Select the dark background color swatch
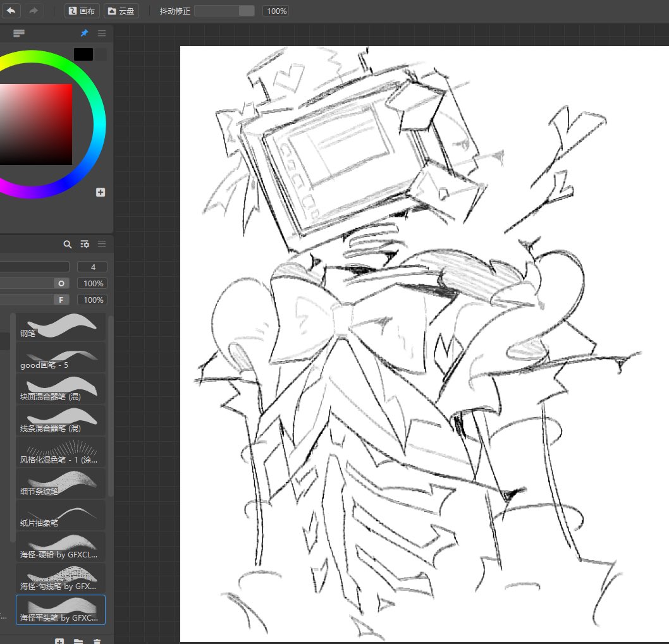The image size is (669, 644). click(x=101, y=54)
